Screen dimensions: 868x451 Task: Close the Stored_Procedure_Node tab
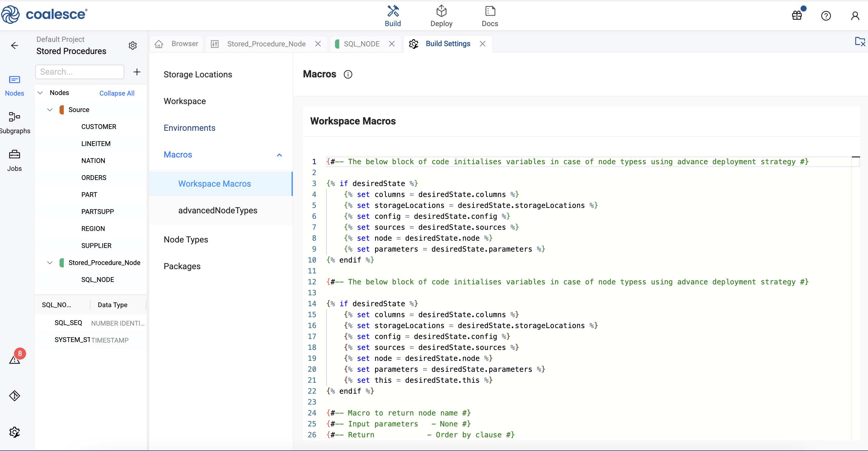(318, 44)
